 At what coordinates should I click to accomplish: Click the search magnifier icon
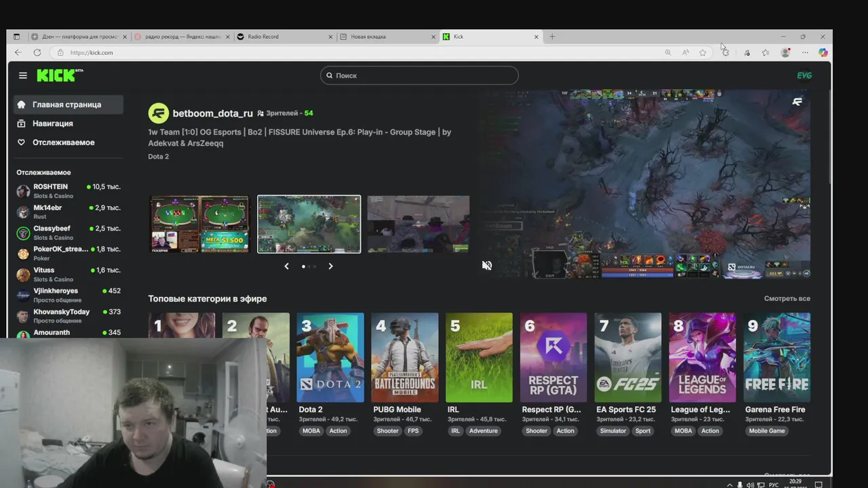coord(330,75)
